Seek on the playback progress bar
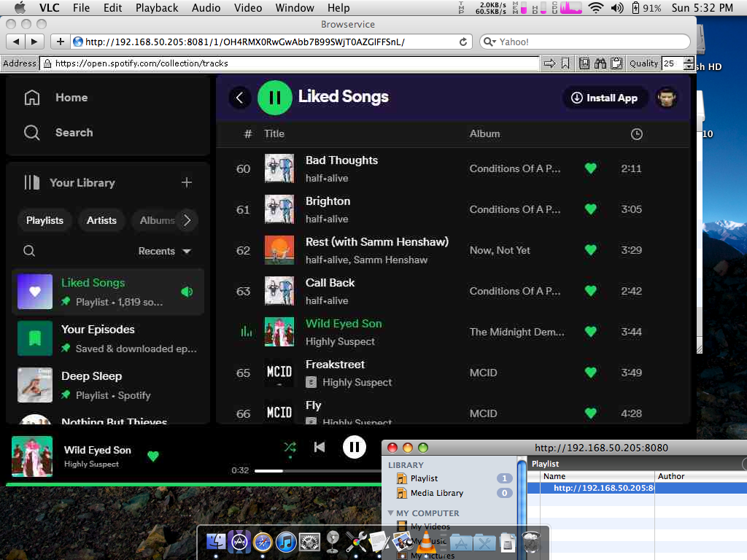747x560 pixels. [317, 470]
